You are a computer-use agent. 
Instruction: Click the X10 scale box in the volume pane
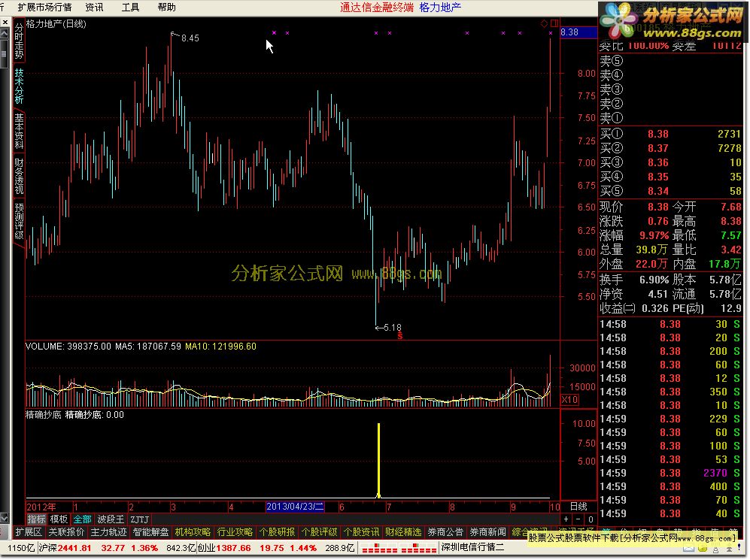tap(569, 399)
